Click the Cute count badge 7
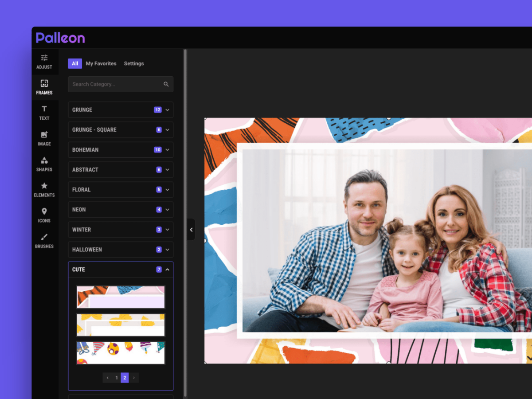 [x=159, y=270]
